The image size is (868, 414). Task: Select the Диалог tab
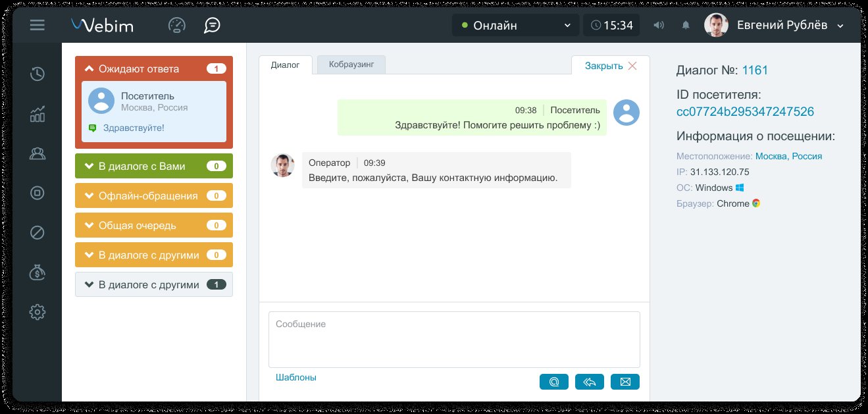(x=285, y=65)
